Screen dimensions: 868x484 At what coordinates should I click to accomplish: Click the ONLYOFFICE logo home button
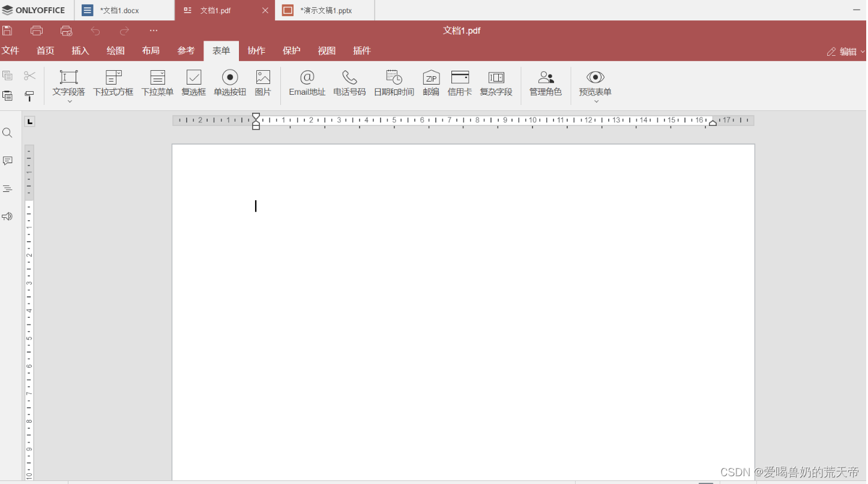click(34, 10)
